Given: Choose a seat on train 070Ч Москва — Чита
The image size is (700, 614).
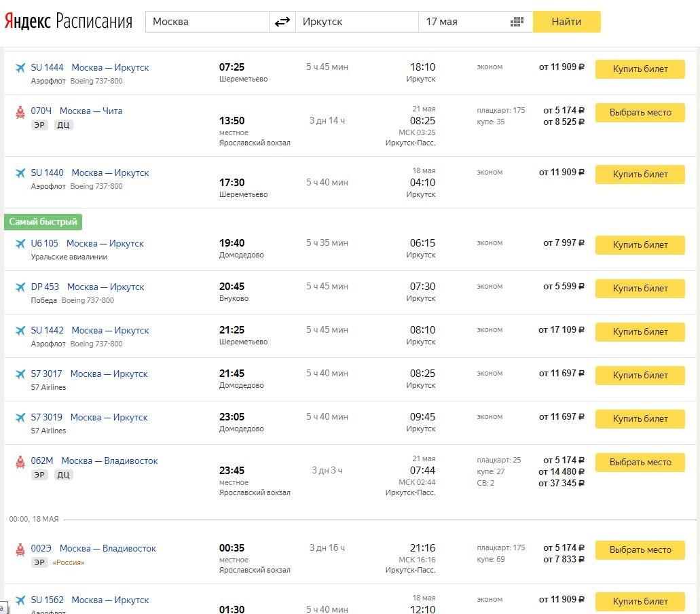Looking at the screenshot, I should [x=640, y=113].
